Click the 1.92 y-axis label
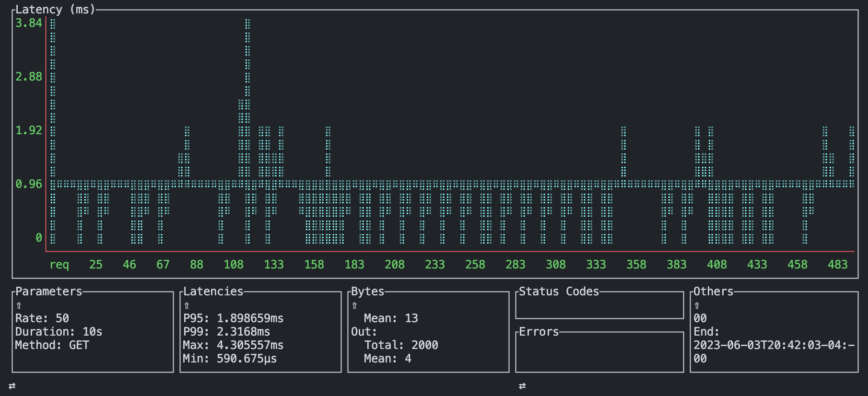The height and width of the screenshot is (396, 868). point(29,130)
